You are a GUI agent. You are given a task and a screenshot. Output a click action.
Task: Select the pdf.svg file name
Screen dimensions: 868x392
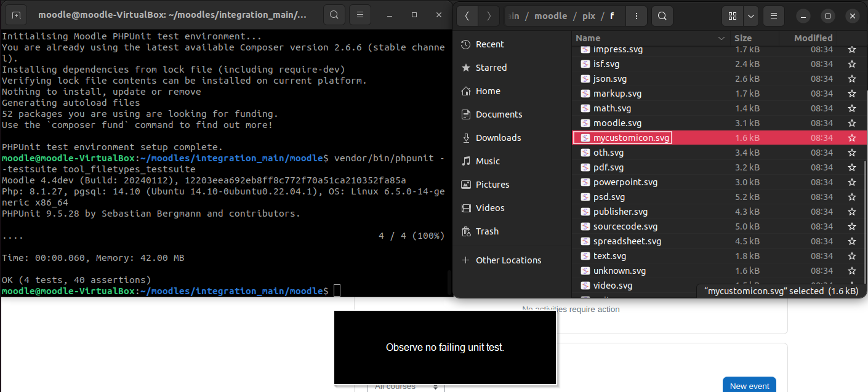(x=608, y=167)
